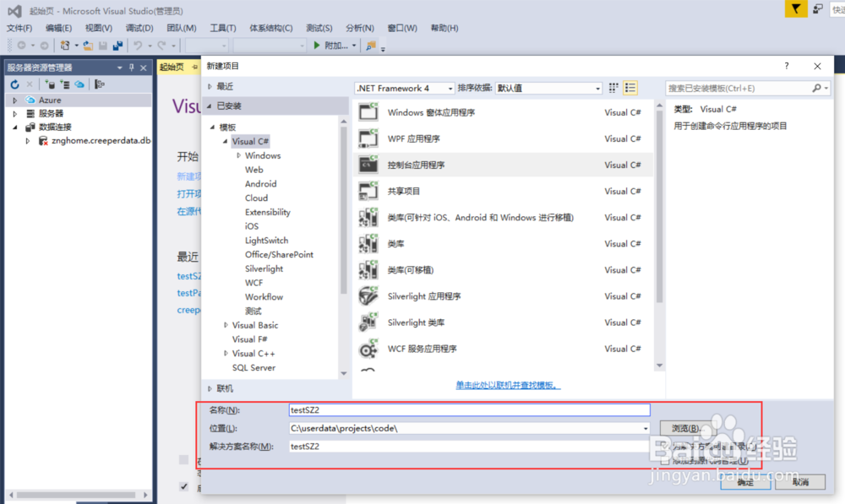
Task: Expand the Online (联机) section
Action: pos(210,388)
